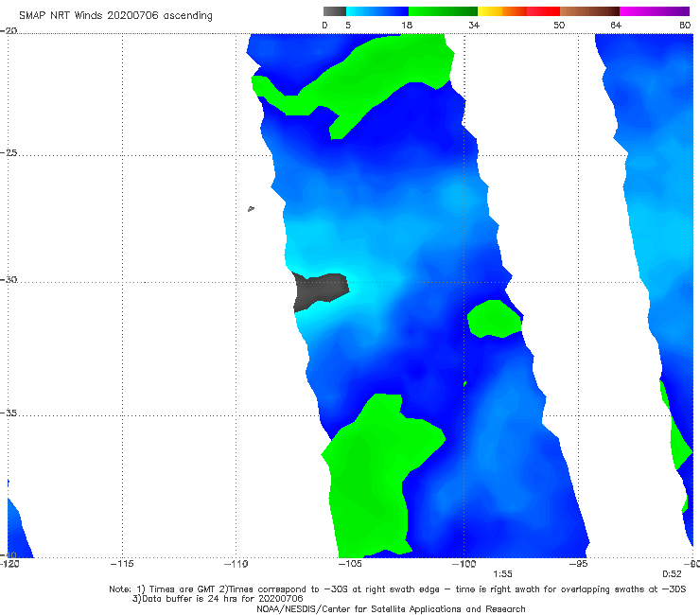Click the color bar label '18'
Image resolution: width=700 pixels, height=615 pixels.
[x=407, y=25]
